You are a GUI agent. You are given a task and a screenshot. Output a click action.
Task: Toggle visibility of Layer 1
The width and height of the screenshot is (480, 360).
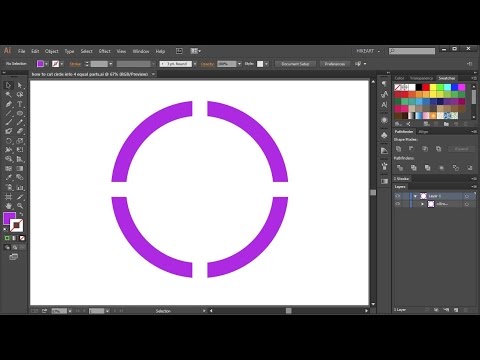coord(398,196)
